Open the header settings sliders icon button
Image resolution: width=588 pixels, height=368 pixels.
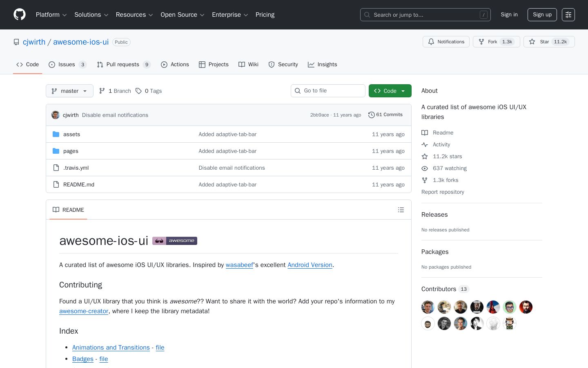[x=568, y=15]
